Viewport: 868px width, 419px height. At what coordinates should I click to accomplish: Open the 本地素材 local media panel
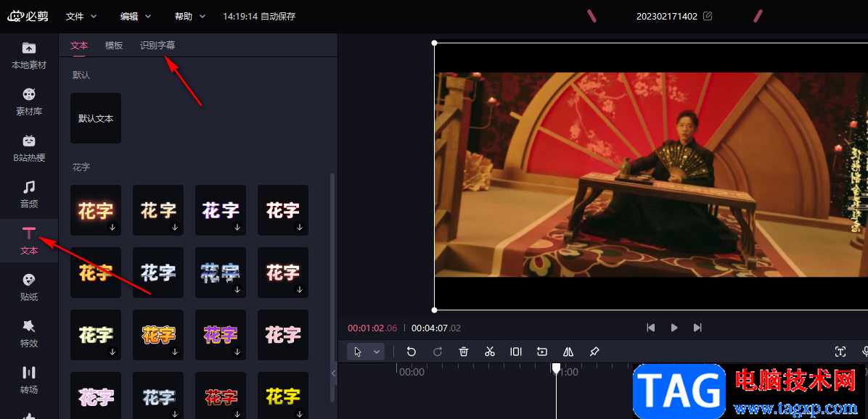pos(29,55)
